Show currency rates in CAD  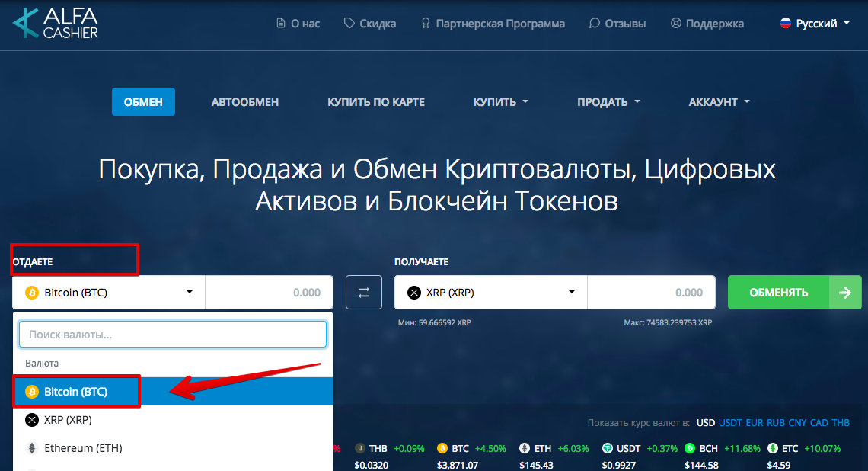point(819,423)
